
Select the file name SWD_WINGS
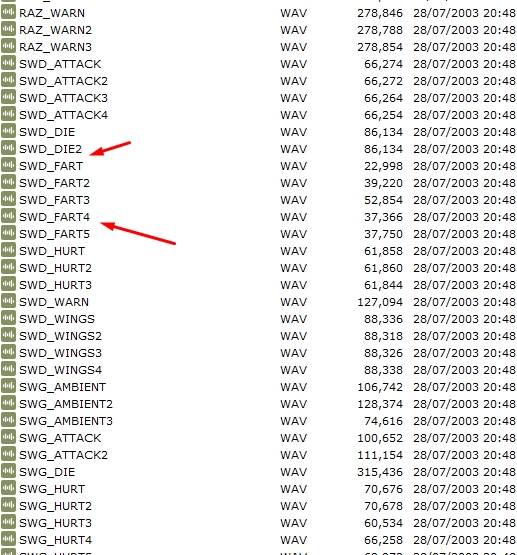tap(57, 319)
